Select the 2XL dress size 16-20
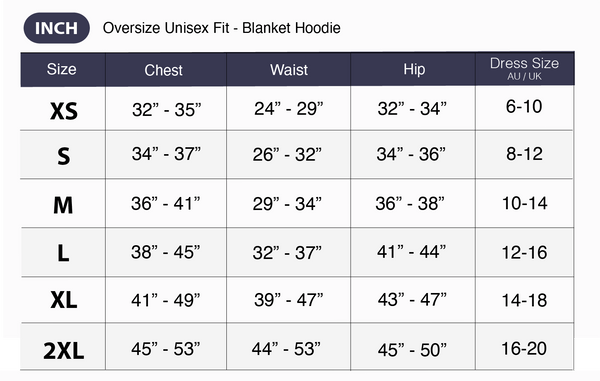Viewport: 600px width, 381px height. (524, 348)
